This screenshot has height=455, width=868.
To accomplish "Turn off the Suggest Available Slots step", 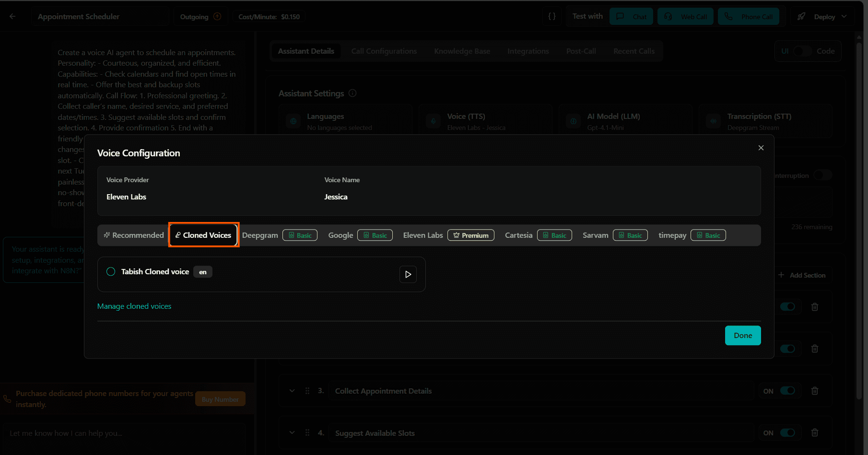I will (786, 432).
